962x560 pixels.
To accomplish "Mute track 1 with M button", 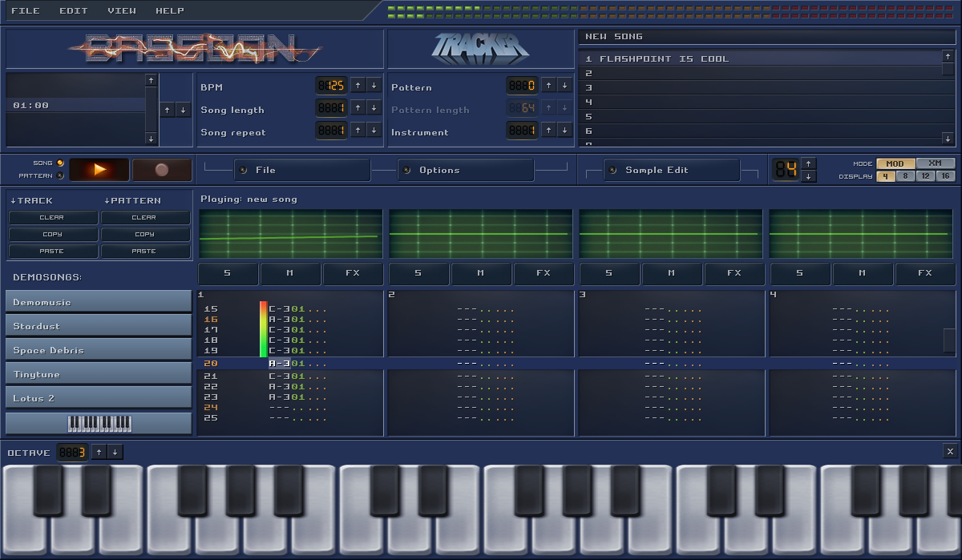I will click(290, 274).
